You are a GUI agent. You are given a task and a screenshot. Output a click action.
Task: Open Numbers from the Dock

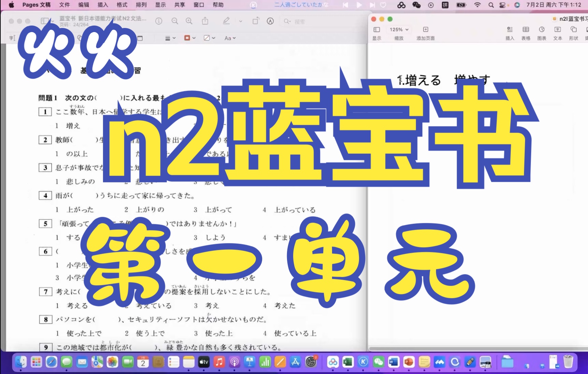(265, 362)
